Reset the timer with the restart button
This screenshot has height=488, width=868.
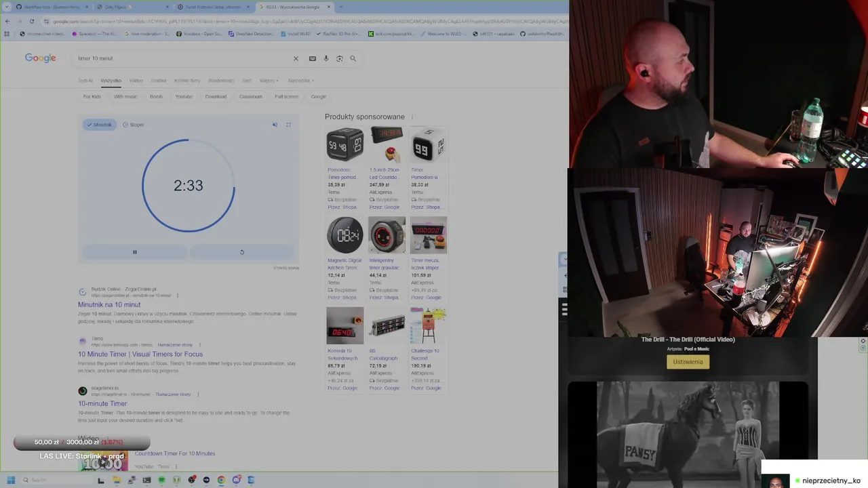242,252
